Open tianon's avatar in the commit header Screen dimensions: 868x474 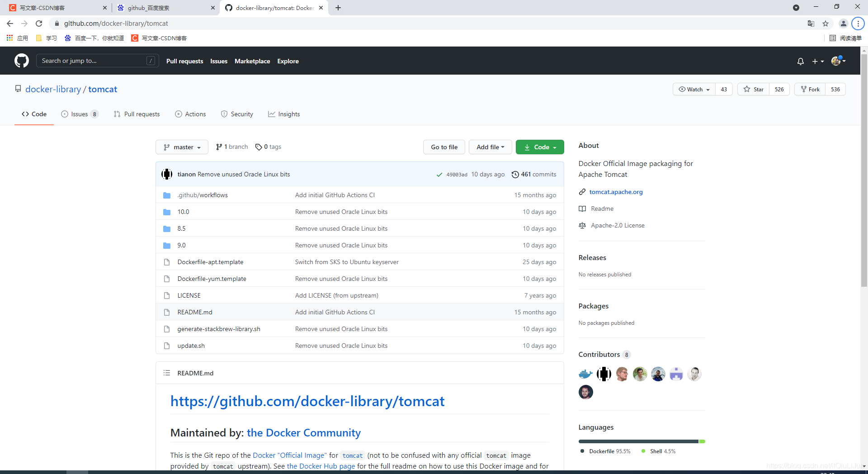(x=167, y=174)
